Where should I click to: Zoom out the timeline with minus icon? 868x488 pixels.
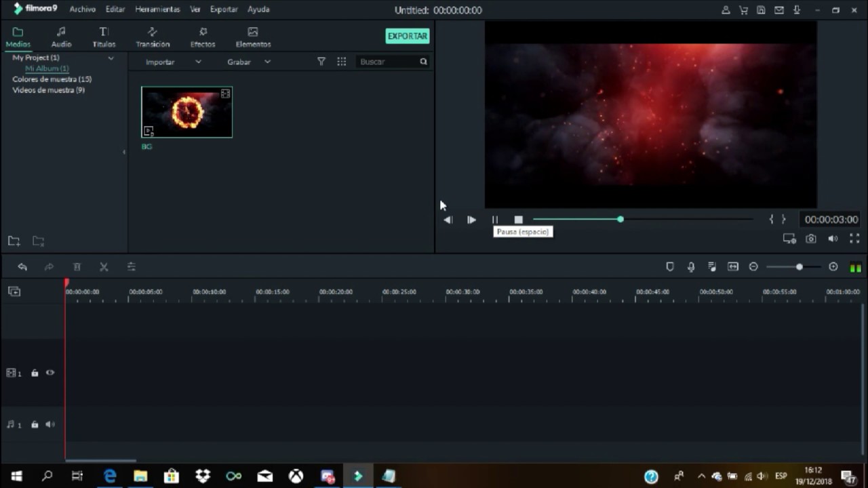tap(753, 267)
